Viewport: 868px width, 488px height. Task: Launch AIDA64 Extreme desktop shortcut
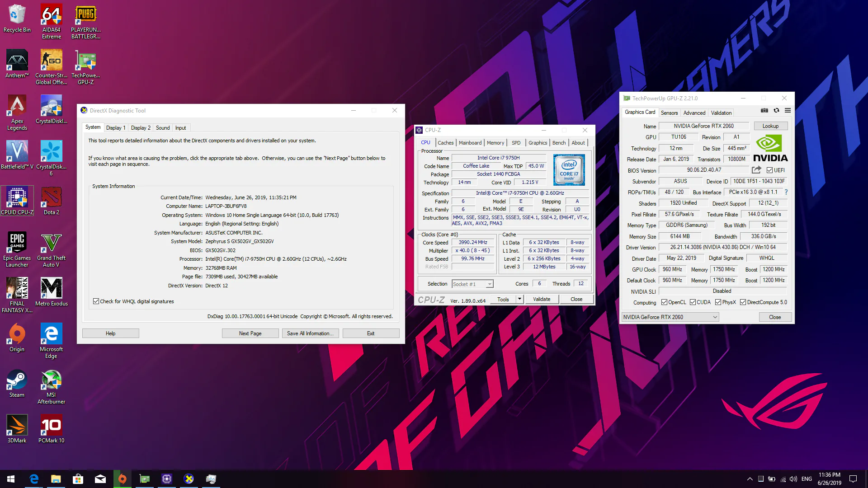pos(51,22)
